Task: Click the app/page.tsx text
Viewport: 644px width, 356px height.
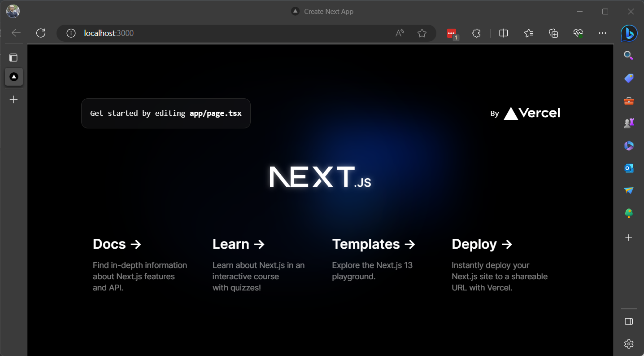Action: 216,113
